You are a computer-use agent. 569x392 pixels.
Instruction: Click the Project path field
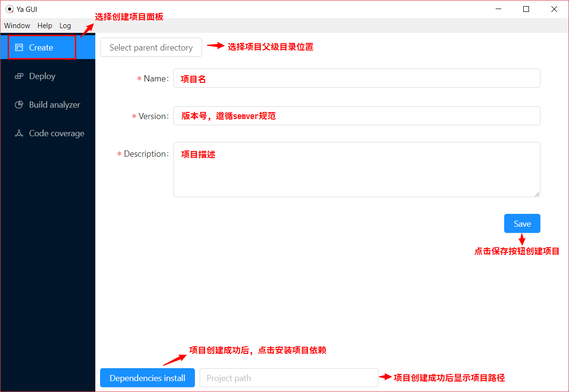pos(289,378)
